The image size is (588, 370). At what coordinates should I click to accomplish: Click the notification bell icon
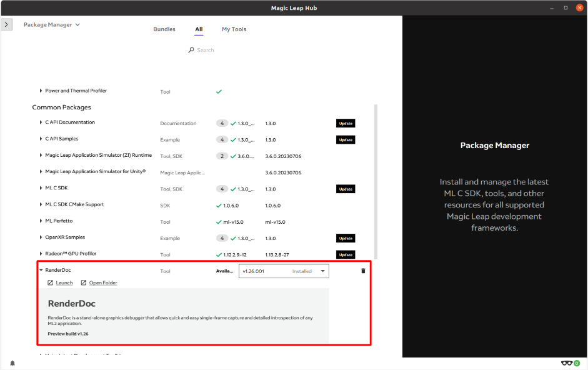(12, 362)
